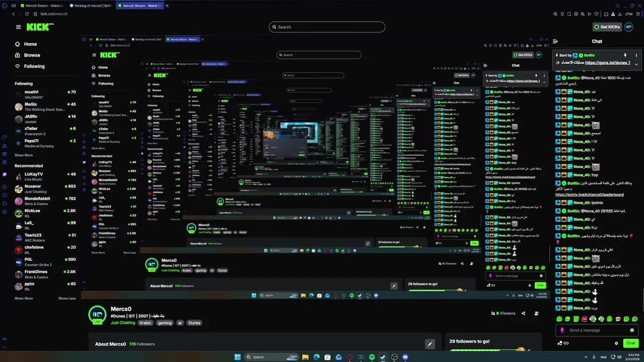Click the Get KICKs button at the top right

pyautogui.click(x=607, y=27)
